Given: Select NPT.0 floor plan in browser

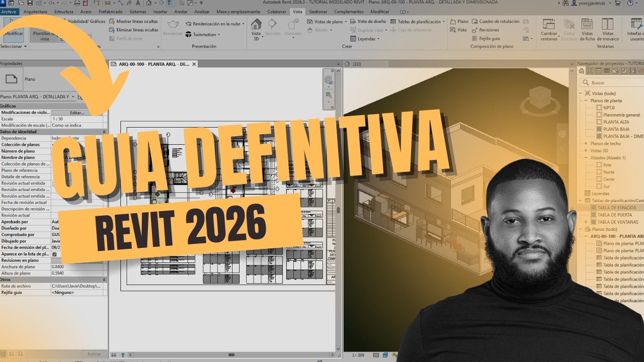Looking at the screenshot, I should (609, 108).
